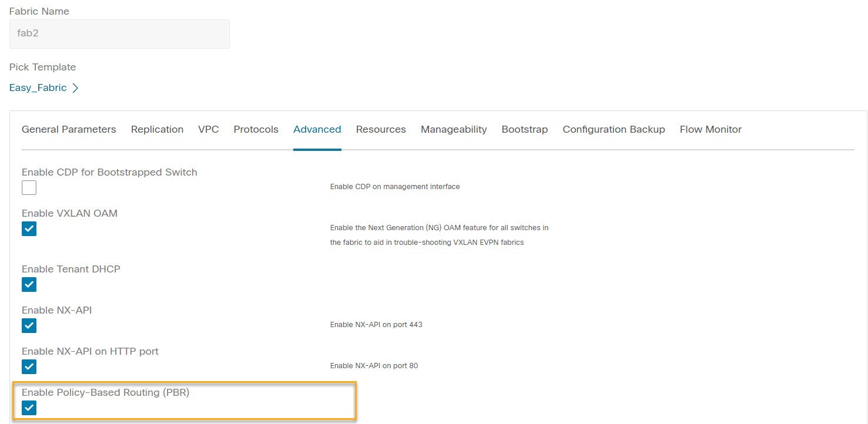
Task: Open the Flow Monitor tab
Action: point(711,129)
